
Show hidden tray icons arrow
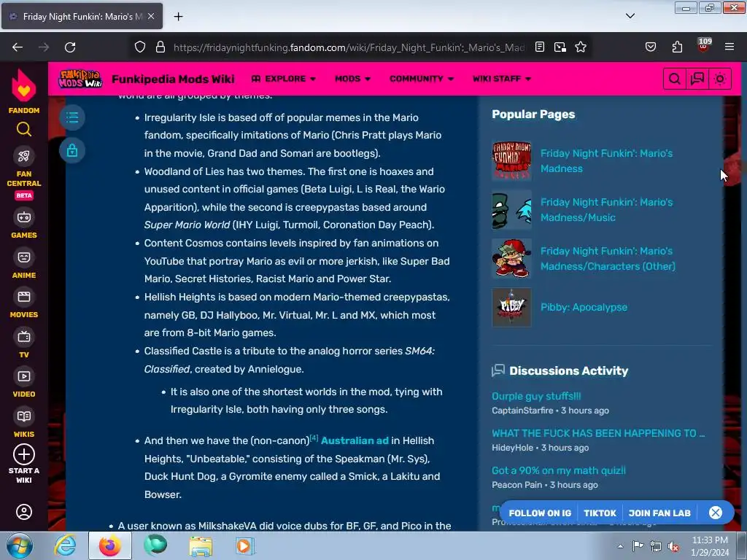click(620, 546)
